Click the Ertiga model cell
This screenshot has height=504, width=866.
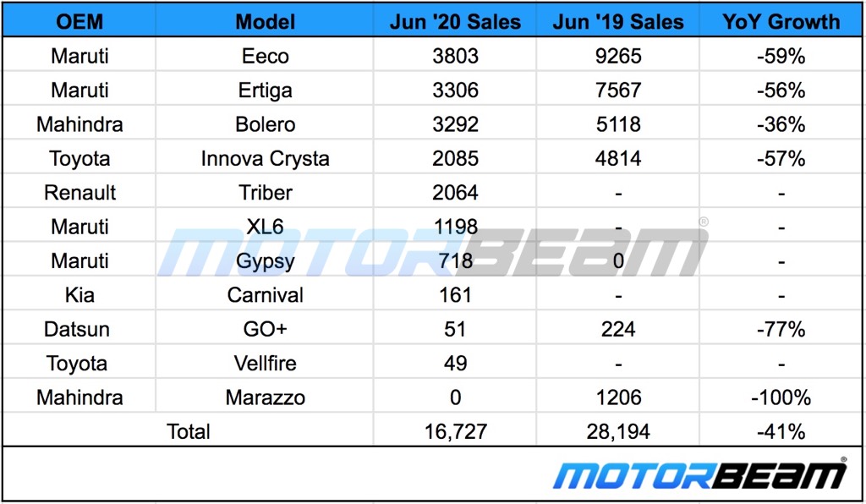pos(265,90)
